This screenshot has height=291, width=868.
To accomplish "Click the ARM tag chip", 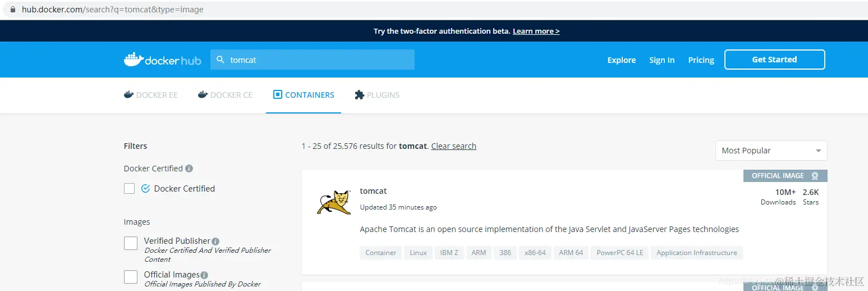I will pos(479,253).
